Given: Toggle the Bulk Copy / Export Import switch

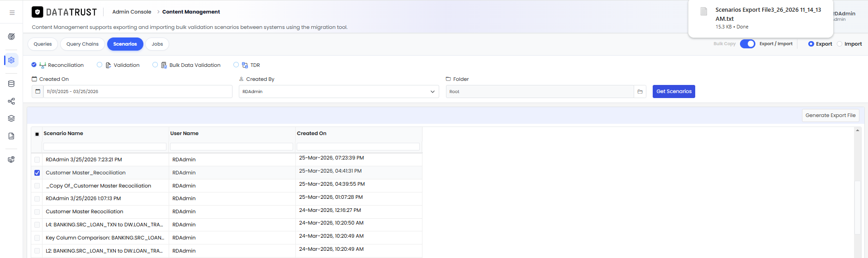Looking at the screenshot, I should click(747, 44).
